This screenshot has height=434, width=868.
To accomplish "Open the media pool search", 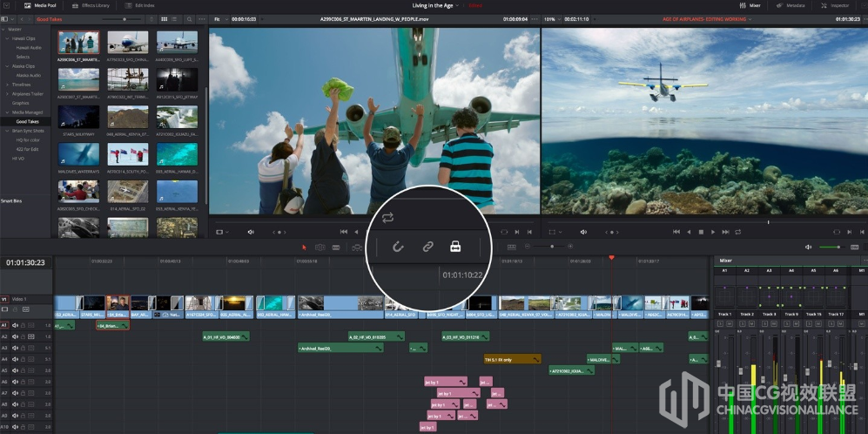I will coord(189,19).
